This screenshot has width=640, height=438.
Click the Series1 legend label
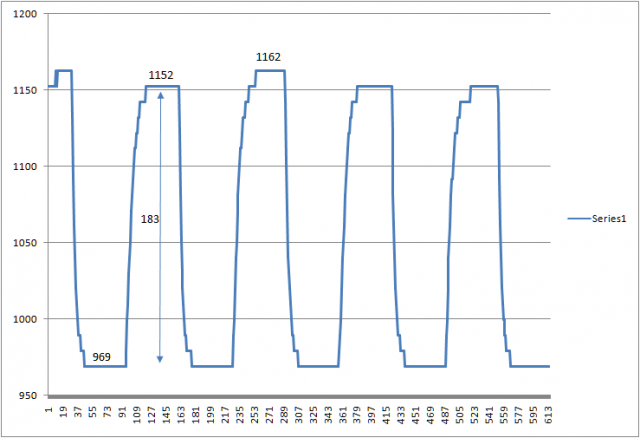click(610, 217)
